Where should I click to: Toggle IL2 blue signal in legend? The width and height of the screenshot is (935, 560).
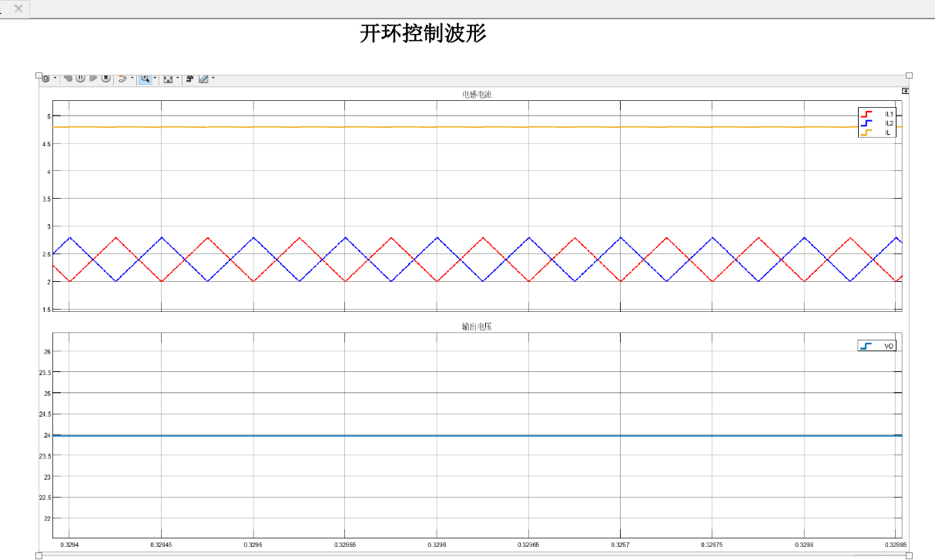tap(877, 123)
